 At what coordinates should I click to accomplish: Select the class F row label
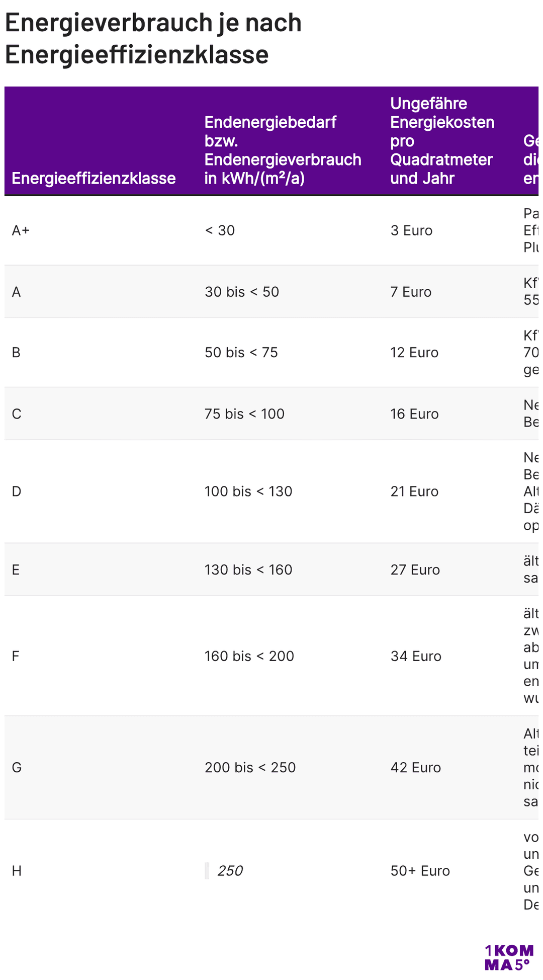click(x=16, y=656)
